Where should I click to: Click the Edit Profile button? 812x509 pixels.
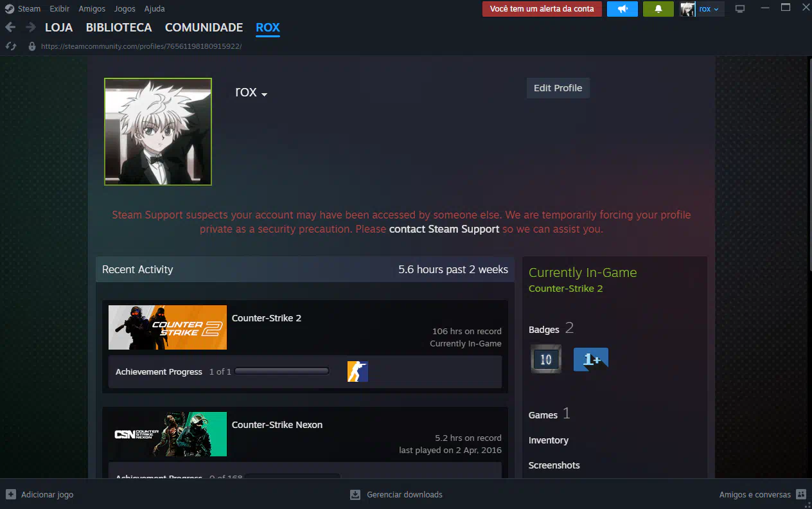pos(558,88)
